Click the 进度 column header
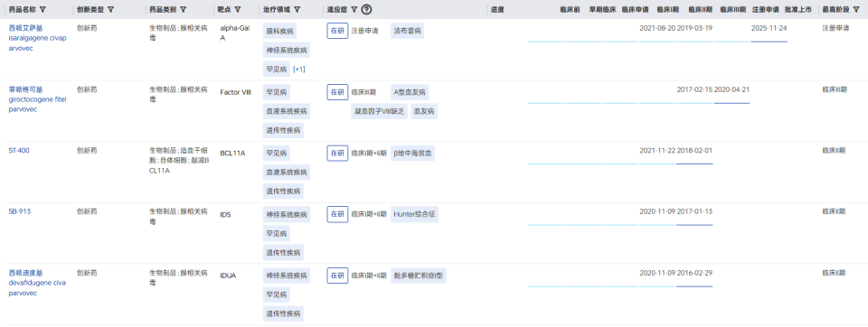Screen dimensions: 868x327 point(497,9)
